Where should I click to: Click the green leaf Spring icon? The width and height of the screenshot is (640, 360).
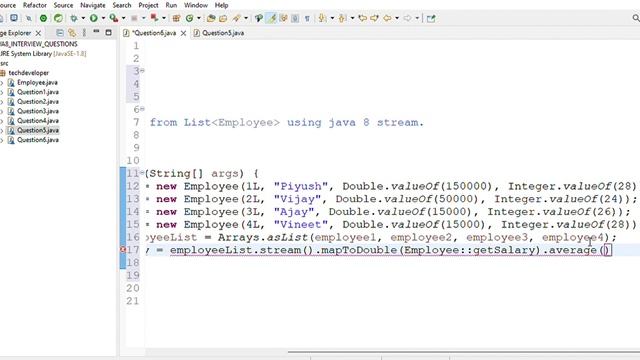(58, 18)
